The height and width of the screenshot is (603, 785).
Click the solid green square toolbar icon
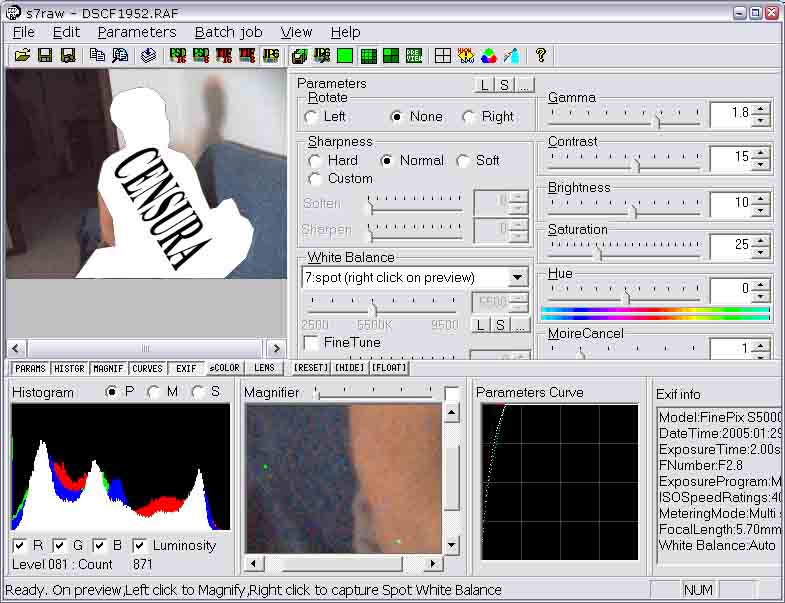[x=345, y=56]
